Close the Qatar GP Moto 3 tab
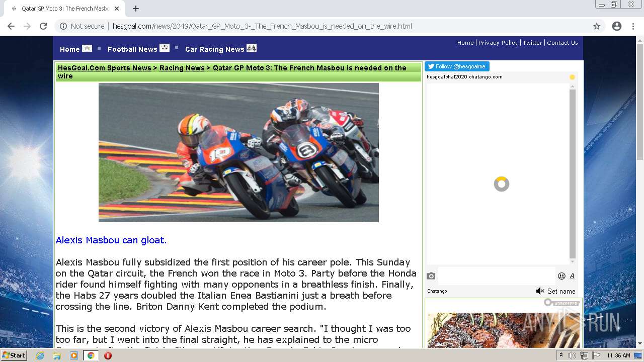644x362 pixels. point(117,9)
